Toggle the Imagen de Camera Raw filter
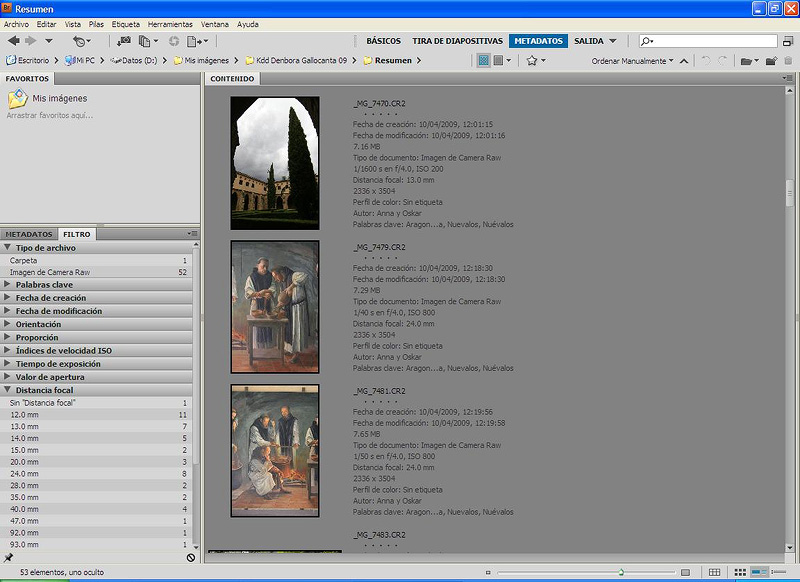 click(96, 272)
